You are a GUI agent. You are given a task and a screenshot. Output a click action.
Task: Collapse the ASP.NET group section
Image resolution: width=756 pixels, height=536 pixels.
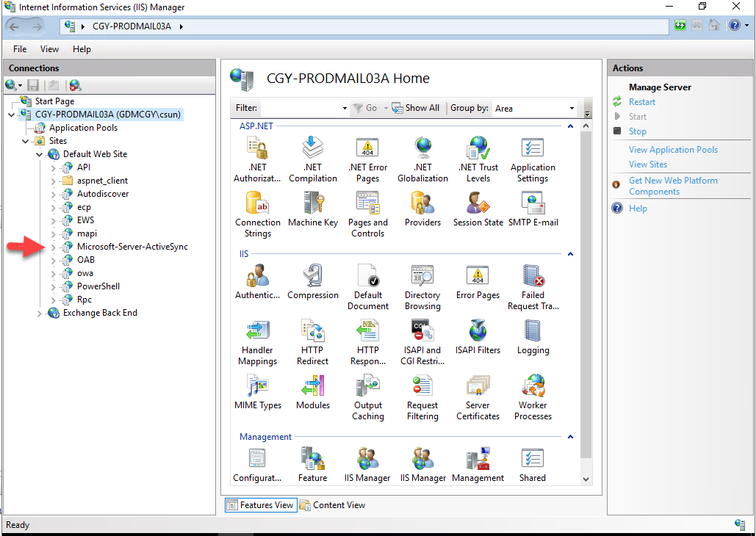570,126
